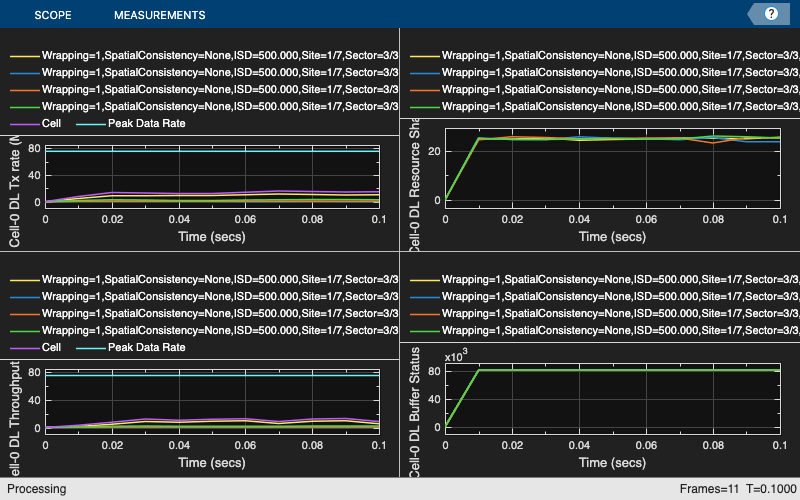Click inside the DL Resource Share plot axes

[x=613, y=168]
